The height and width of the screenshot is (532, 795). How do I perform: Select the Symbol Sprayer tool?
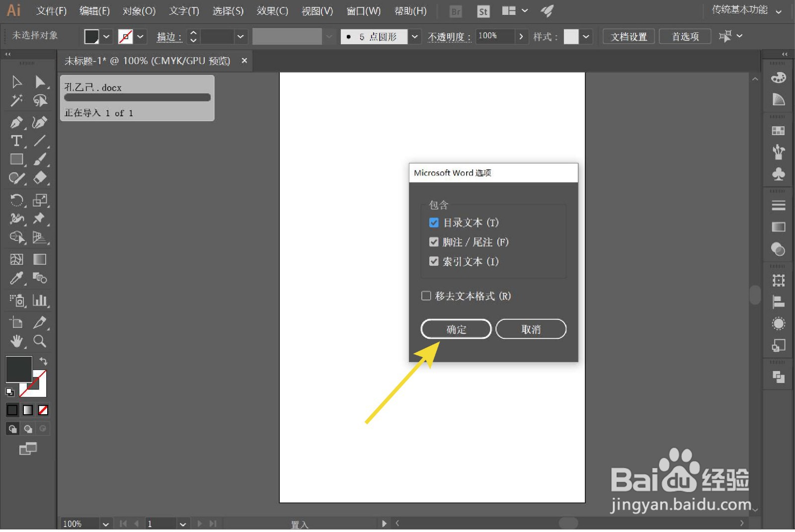coord(16,301)
